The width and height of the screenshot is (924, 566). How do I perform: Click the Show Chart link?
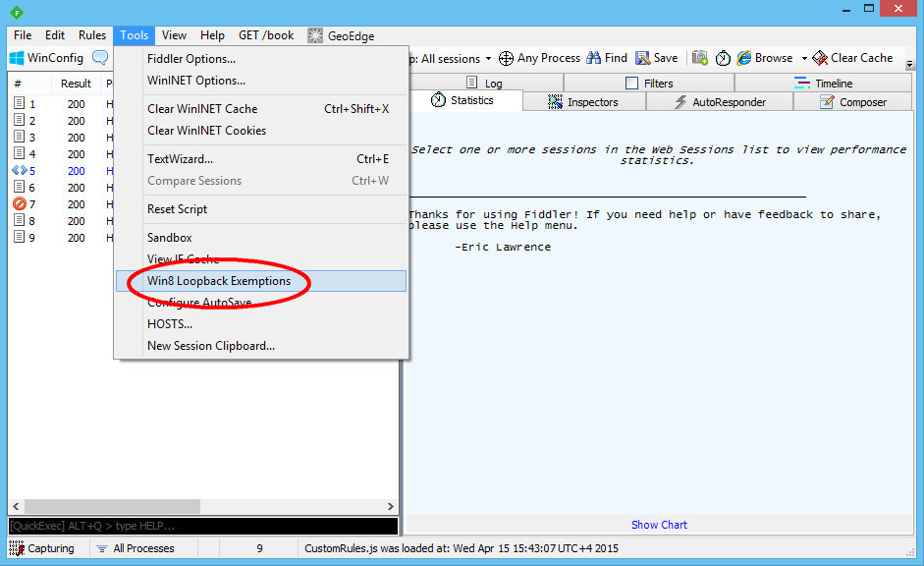tap(659, 525)
